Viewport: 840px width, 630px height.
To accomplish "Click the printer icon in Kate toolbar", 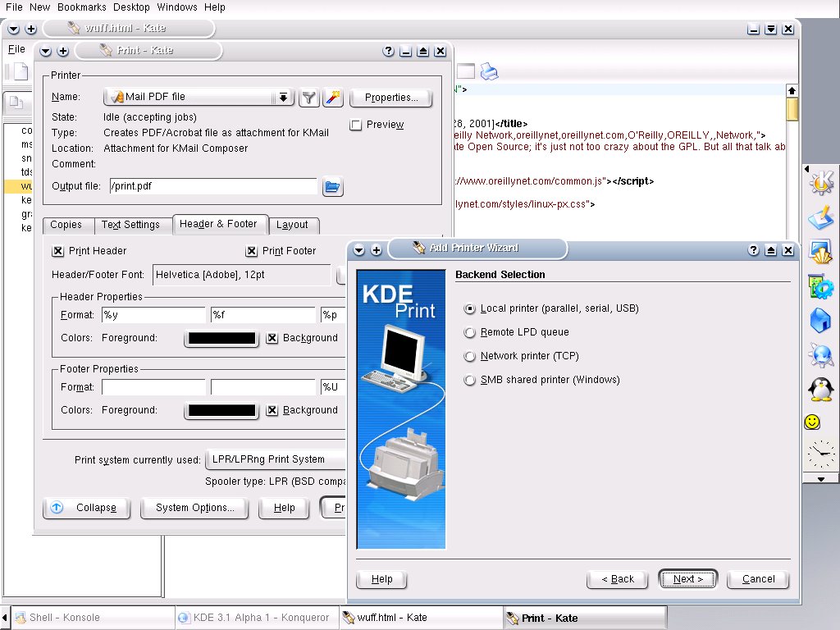I will (x=489, y=71).
